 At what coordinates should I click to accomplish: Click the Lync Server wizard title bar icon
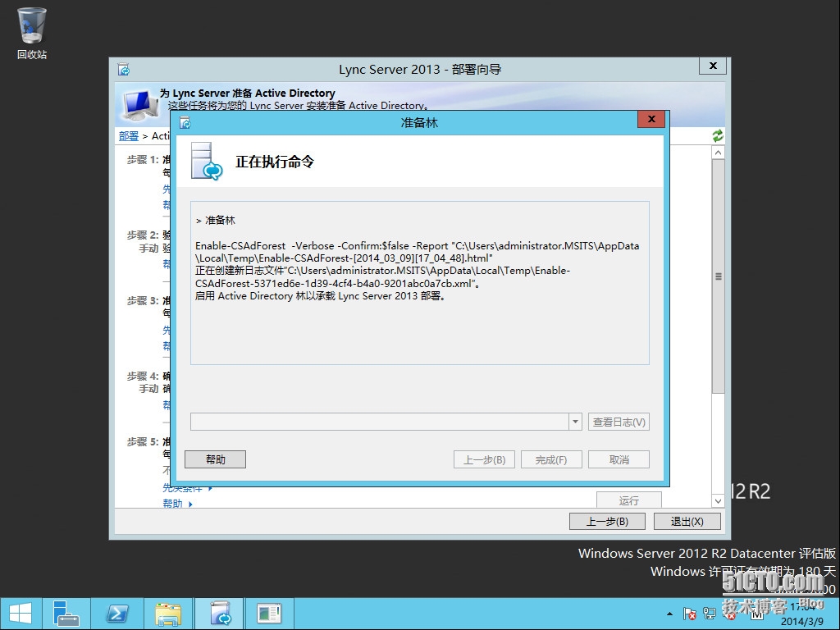pos(124,70)
